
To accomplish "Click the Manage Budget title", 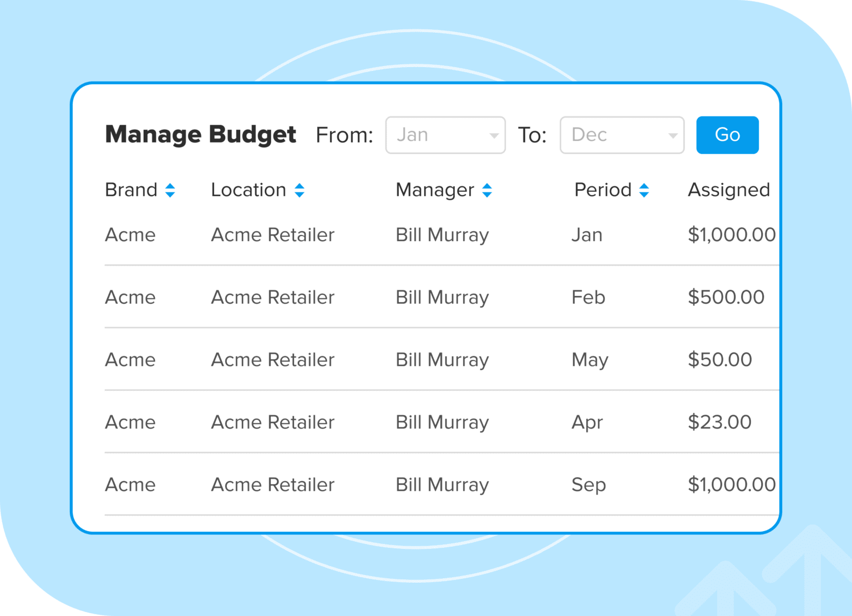I will (201, 135).
